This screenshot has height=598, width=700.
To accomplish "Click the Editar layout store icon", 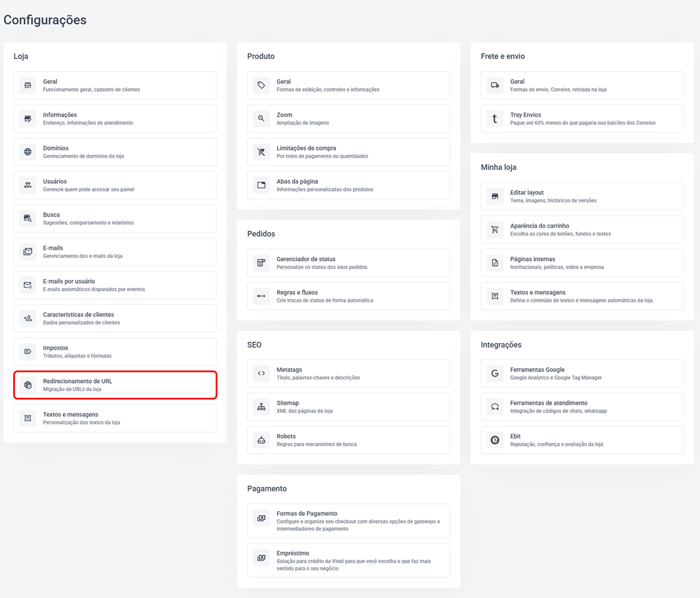I will [495, 196].
